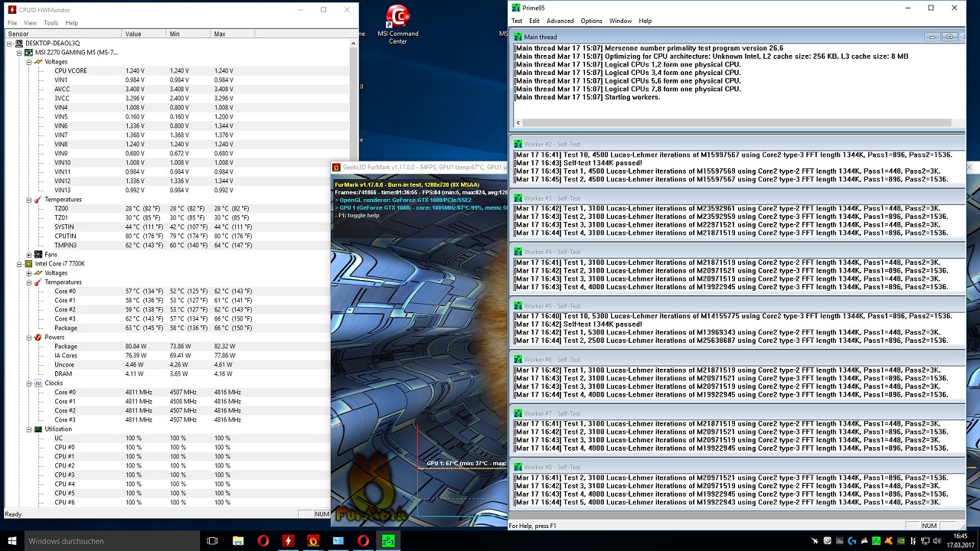Collapse the Clocks group
This screenshot has width=980, height=551.
29,383
